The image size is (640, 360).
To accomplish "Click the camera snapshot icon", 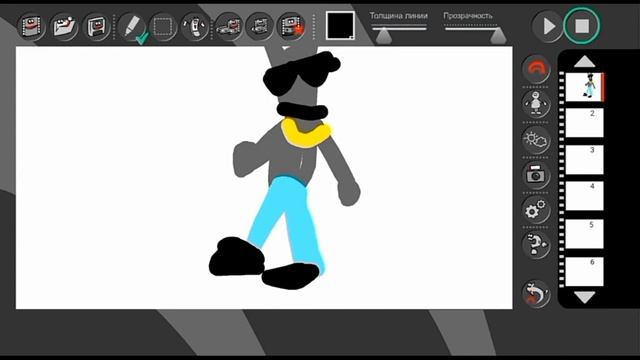I will click(536, 175).
